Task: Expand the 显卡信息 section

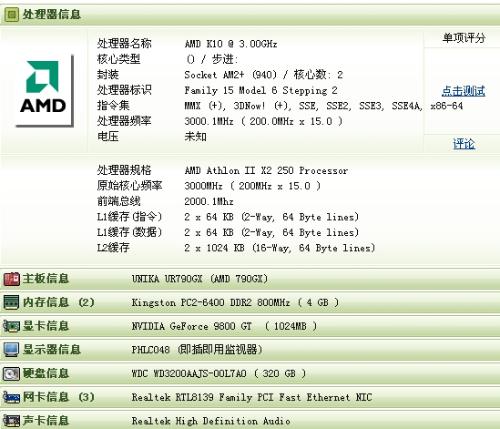Action: coord(250,326)
